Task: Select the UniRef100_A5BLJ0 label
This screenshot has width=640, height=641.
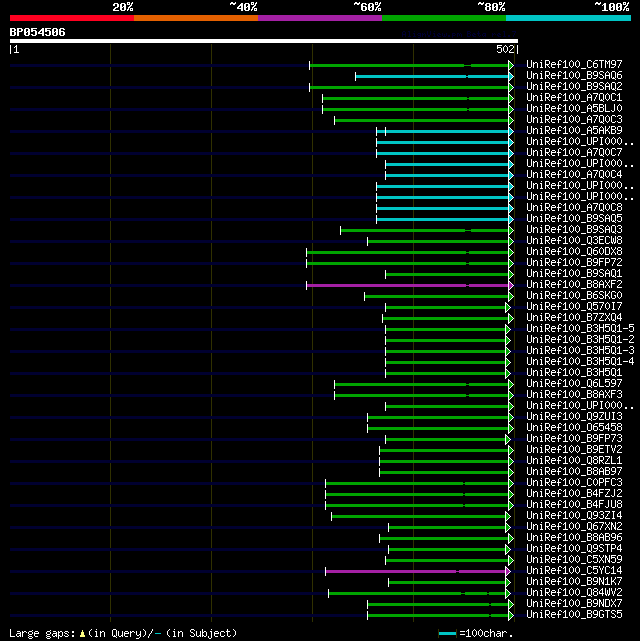Action: coord(574,109)
